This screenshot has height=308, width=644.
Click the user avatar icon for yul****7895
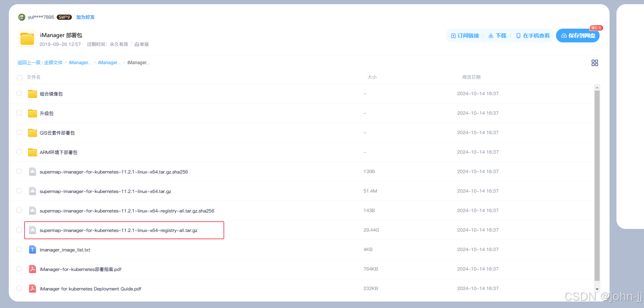[22, 17]
